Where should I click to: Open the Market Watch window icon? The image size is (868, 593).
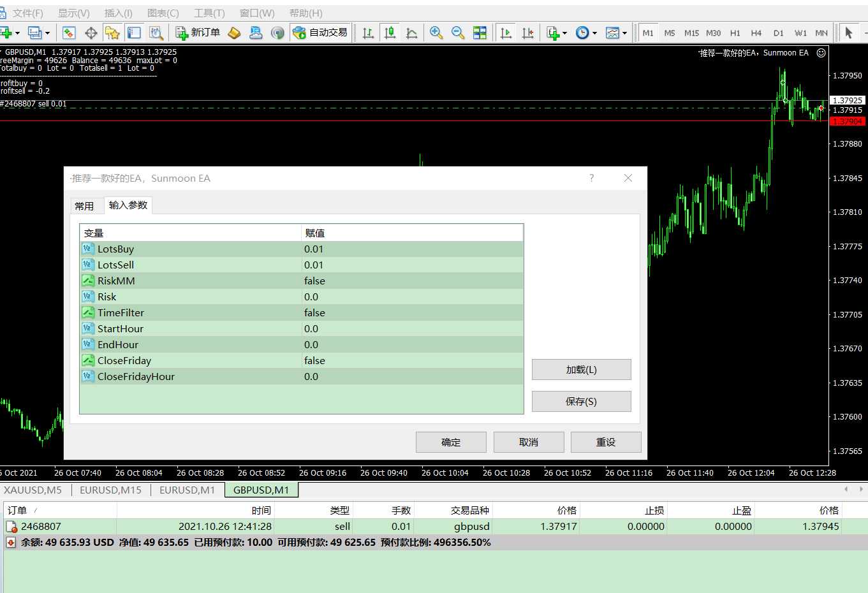coord(69,33)
